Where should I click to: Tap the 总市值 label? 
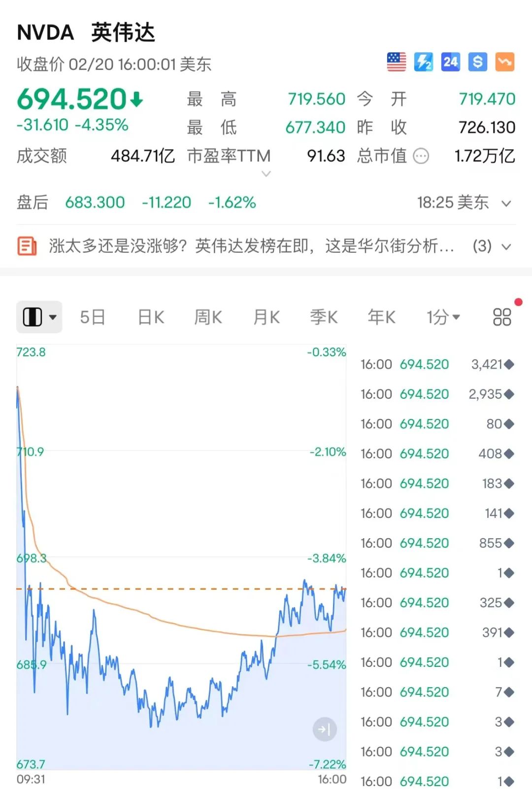[x=382, y=156]
